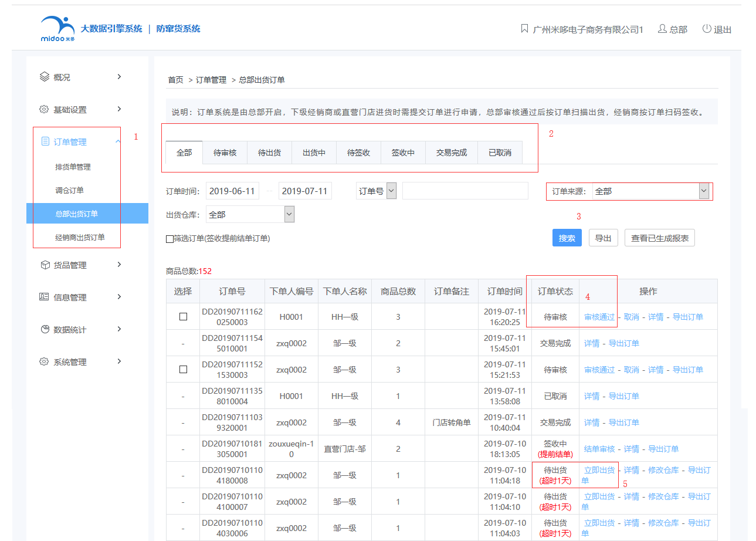This screenshot has height=541, width=756.
Task: Click 修改仓库 for order DD201907101104100007
Action: [x=663, y=496]
